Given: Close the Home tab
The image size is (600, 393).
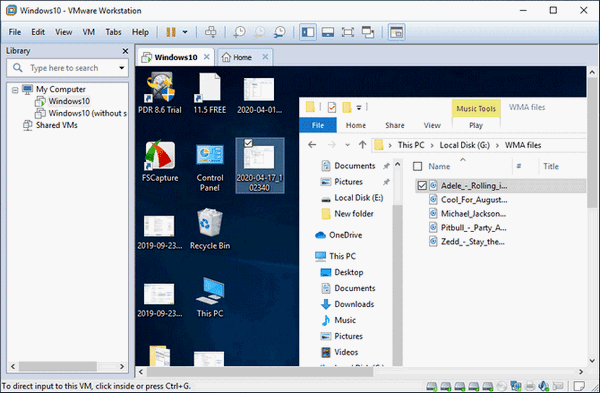Looking at the screenshot, I should [x=265, y=57].
